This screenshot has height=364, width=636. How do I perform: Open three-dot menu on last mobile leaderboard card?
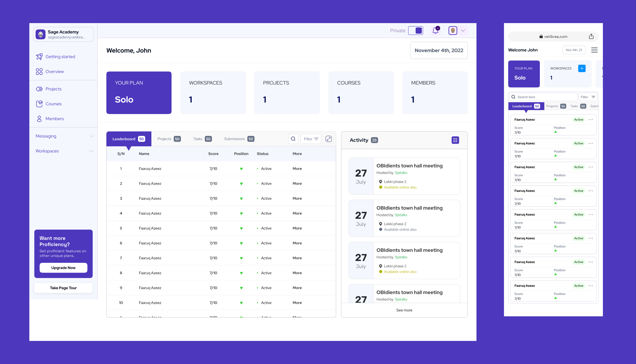[x=591, y=286]
